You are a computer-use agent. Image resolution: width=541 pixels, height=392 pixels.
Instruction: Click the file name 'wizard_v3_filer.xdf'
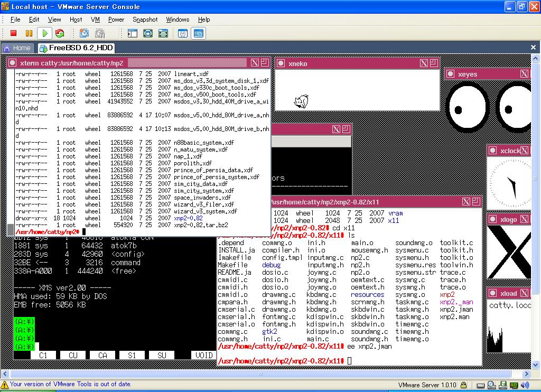click(204, 204)
